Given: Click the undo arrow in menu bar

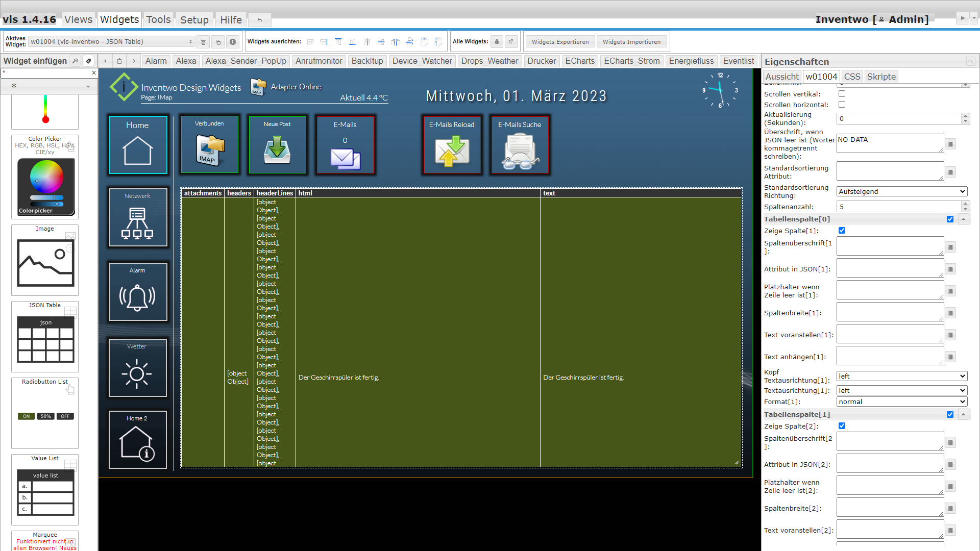Looking at the screenshot, I should [x=260, y=20].
